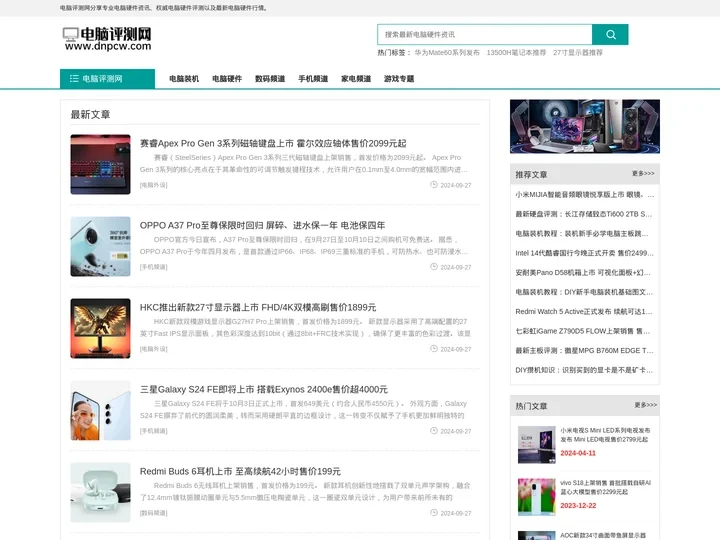This screenshot has height=540, width=720.
Task: Open recommended article 电脑装机教程：DIY新手电脑装机基础图文
Action: click(584, 292)
